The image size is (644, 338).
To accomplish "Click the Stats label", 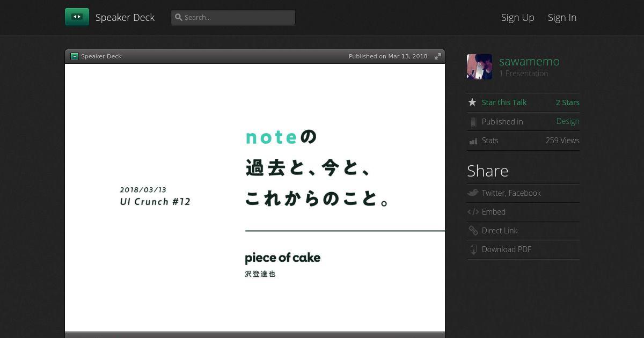I will coord(490,141).
